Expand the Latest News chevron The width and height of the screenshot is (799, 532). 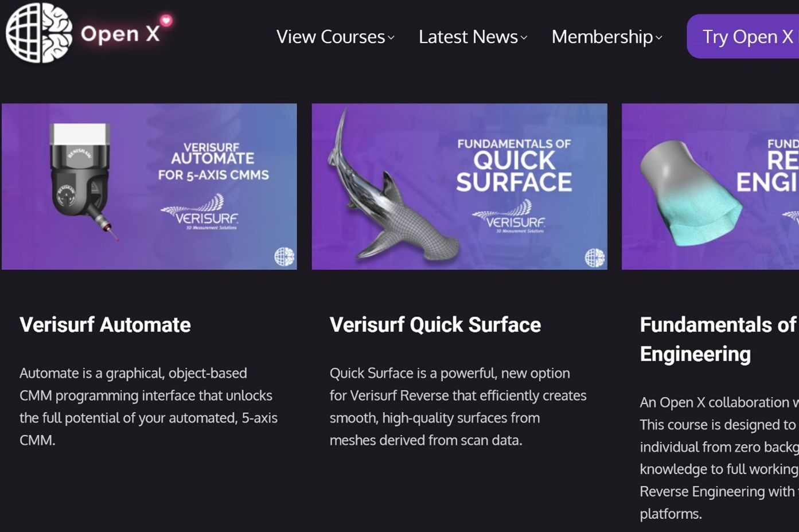(x=524, y=38)
